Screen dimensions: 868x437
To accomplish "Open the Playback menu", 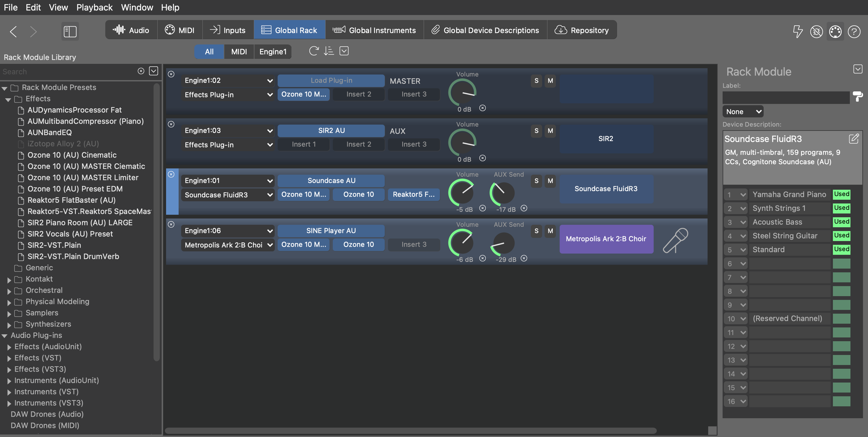I will tap(94, 8).
